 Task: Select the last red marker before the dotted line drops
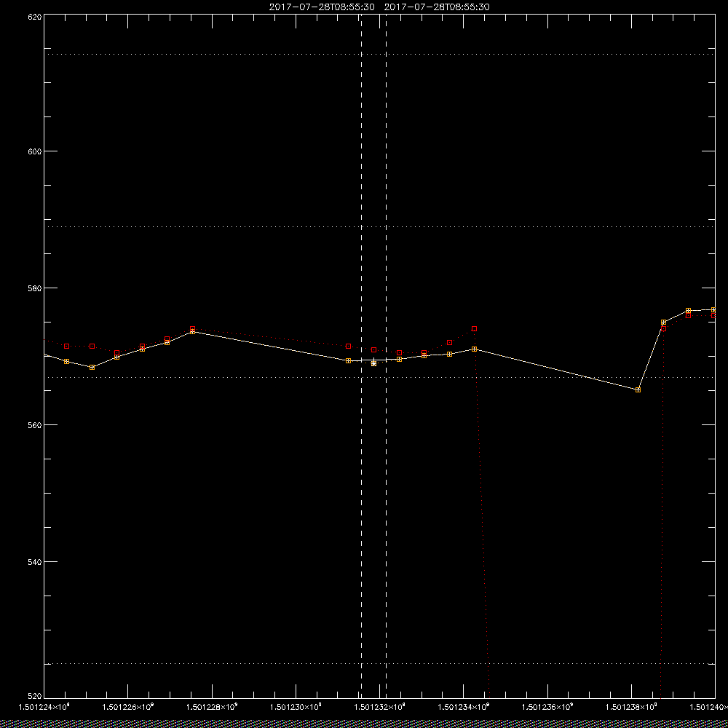(474, 329)
